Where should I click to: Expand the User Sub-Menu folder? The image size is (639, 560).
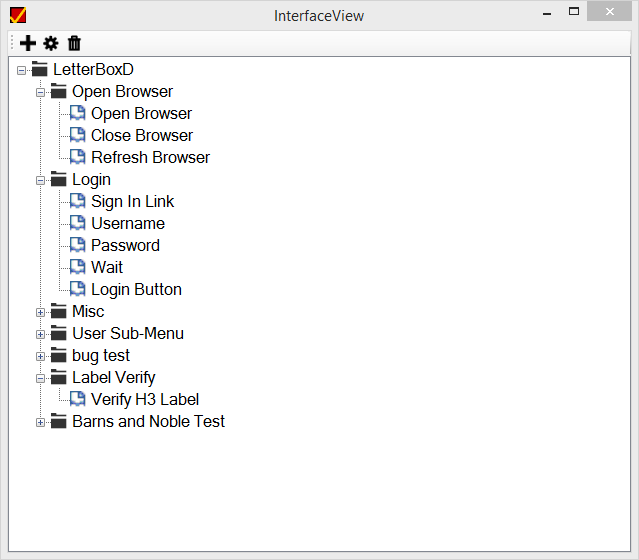[x=40, y=335]
